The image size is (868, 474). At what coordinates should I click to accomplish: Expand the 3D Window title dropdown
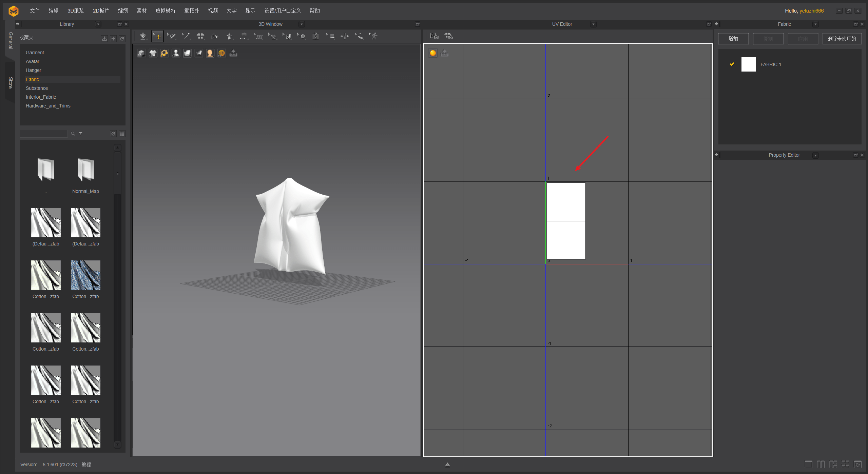[302, 24]
